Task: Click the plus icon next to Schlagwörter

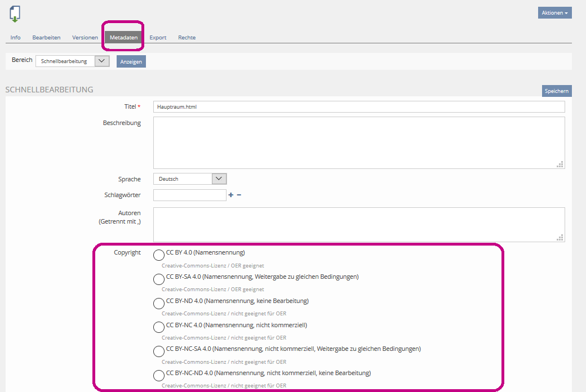Action: pyautogui.click(x=230, y=195)
